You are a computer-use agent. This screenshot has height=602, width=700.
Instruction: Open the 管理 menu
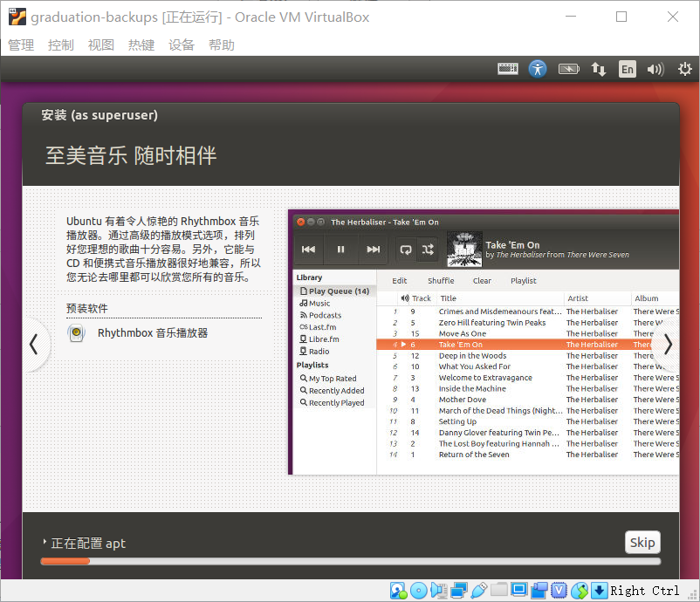click(21, 44)
